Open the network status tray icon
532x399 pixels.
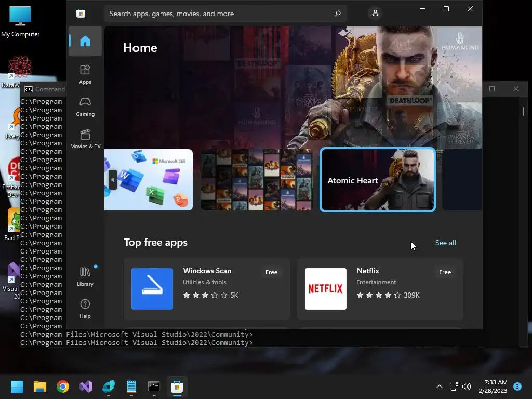coord(454,387)
